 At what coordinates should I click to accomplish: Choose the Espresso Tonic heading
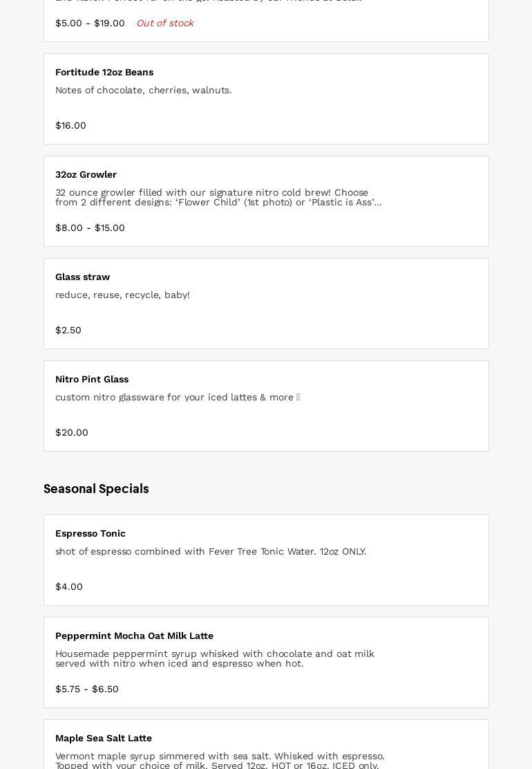[91, 533]
